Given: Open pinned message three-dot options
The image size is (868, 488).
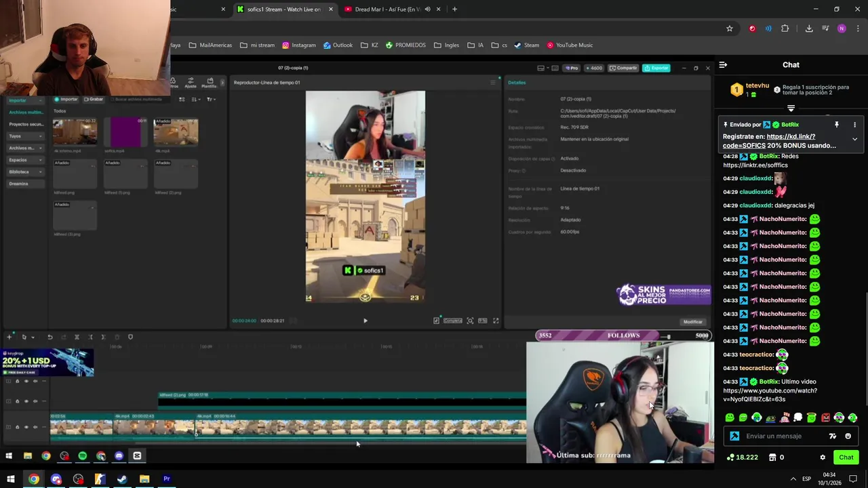Looking at the screenshot, I should coord(854,125).
